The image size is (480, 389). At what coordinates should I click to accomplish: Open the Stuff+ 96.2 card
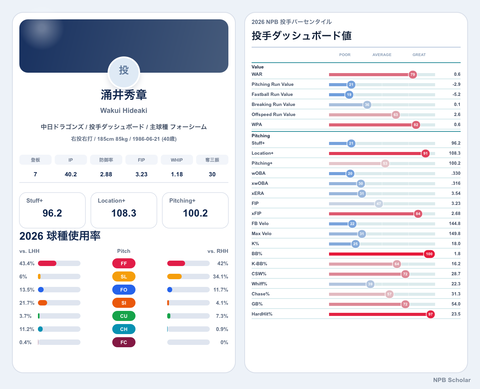pos(52,210)
